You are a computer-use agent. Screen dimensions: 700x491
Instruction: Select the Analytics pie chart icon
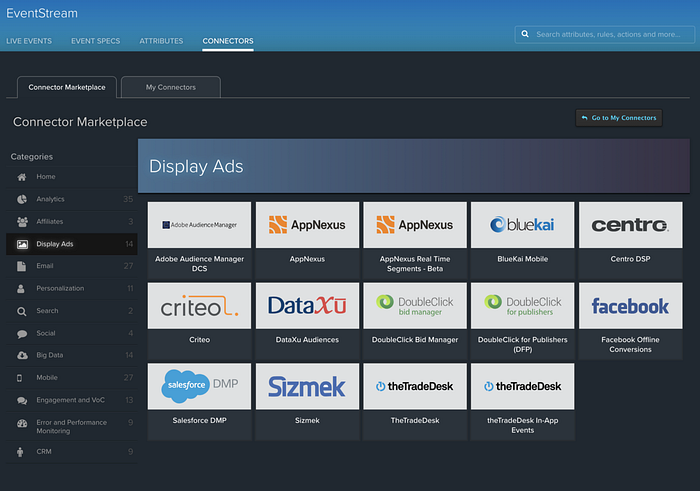[21, 200]
